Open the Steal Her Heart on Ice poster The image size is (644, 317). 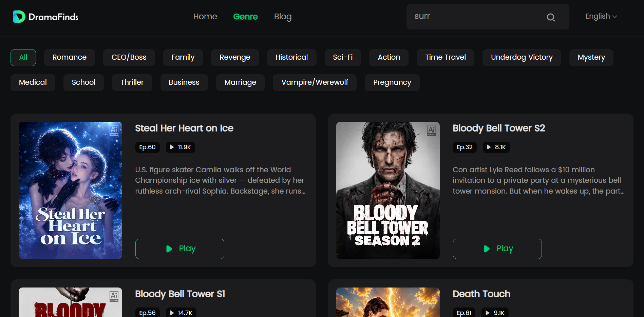click(x=70, y=190)
